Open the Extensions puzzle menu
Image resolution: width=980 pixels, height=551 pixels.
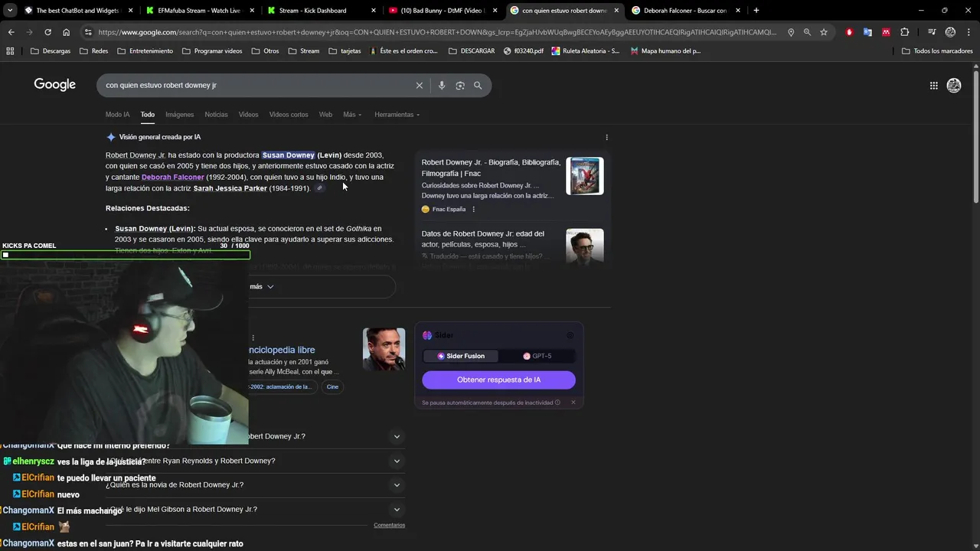coord(905,32)
